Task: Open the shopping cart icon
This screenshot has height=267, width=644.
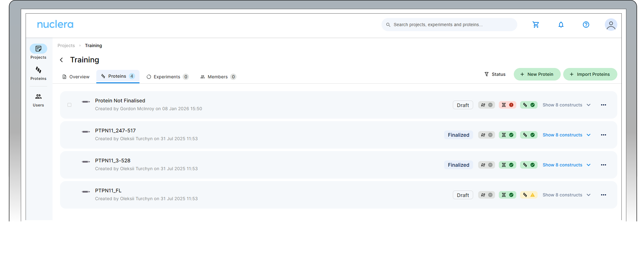Action: 536,25
